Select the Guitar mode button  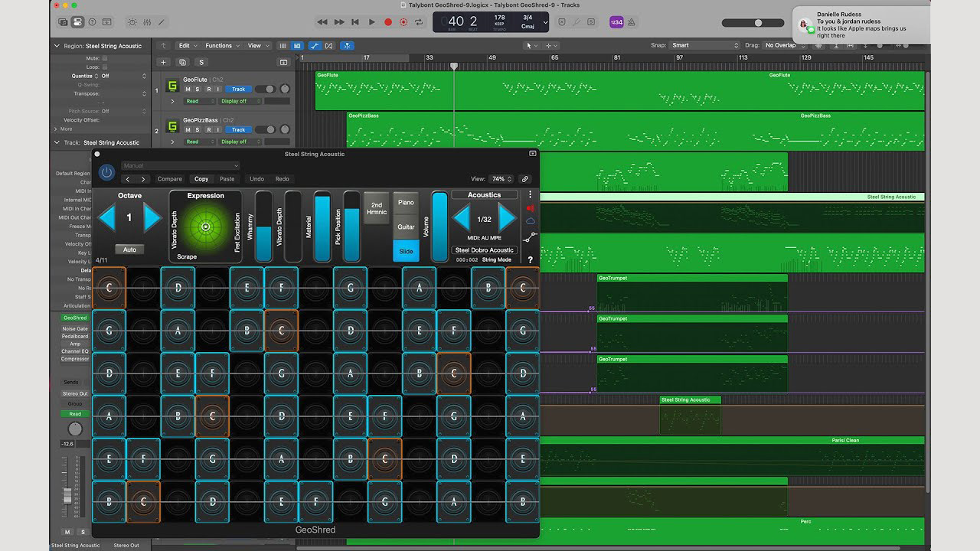pyautogui.click(x=406, y=227)
